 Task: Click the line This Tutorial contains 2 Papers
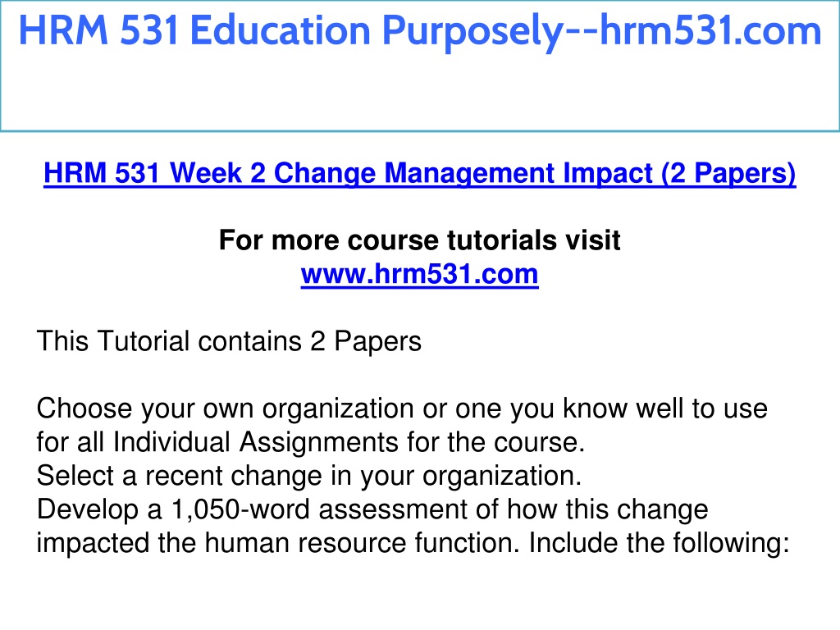pos(229,341)
